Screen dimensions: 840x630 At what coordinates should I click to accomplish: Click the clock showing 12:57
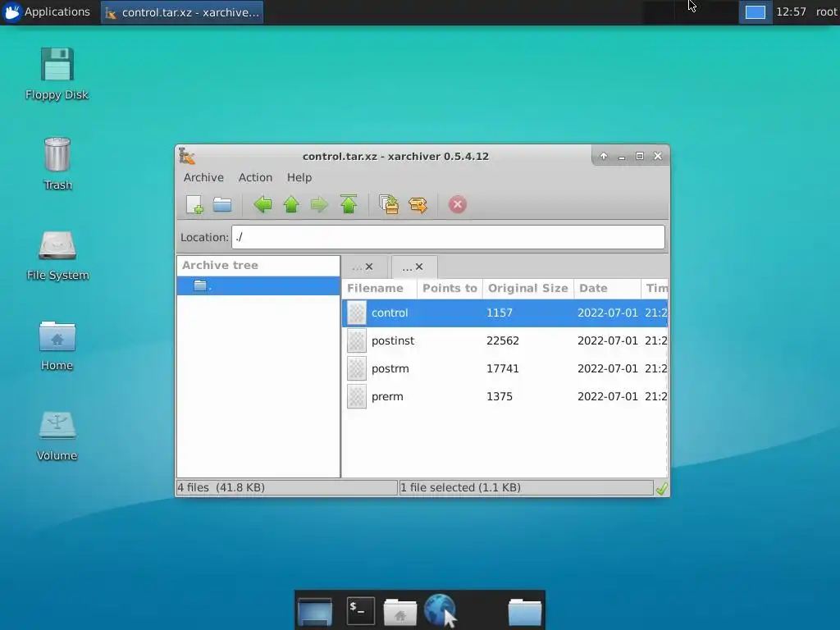(791, 11)
